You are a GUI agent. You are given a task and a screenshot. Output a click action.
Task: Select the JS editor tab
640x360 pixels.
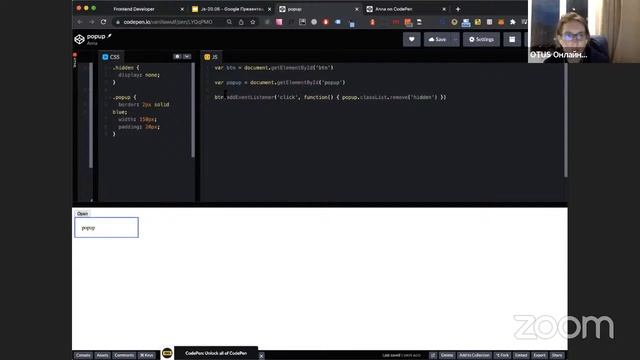point(211,57)
